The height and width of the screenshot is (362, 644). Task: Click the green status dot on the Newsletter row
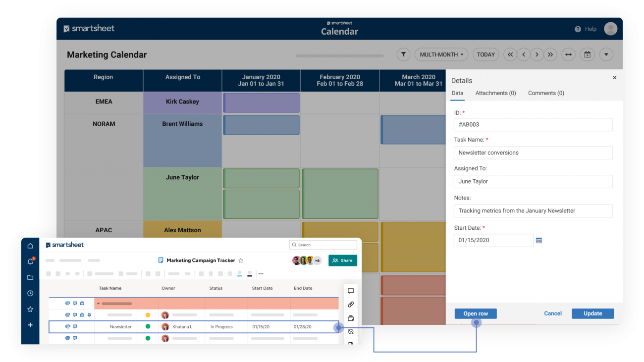[x=148, y=327]
